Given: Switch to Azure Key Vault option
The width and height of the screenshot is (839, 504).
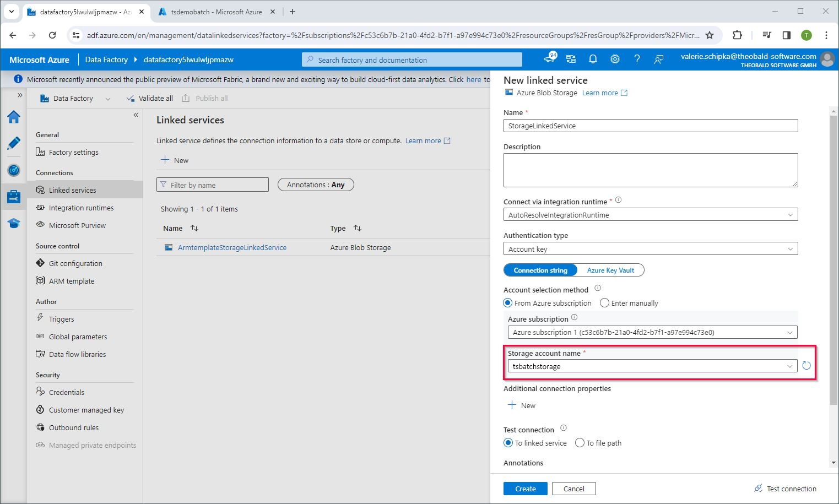Looking at the screenshot, I should [x=610, y=270].
